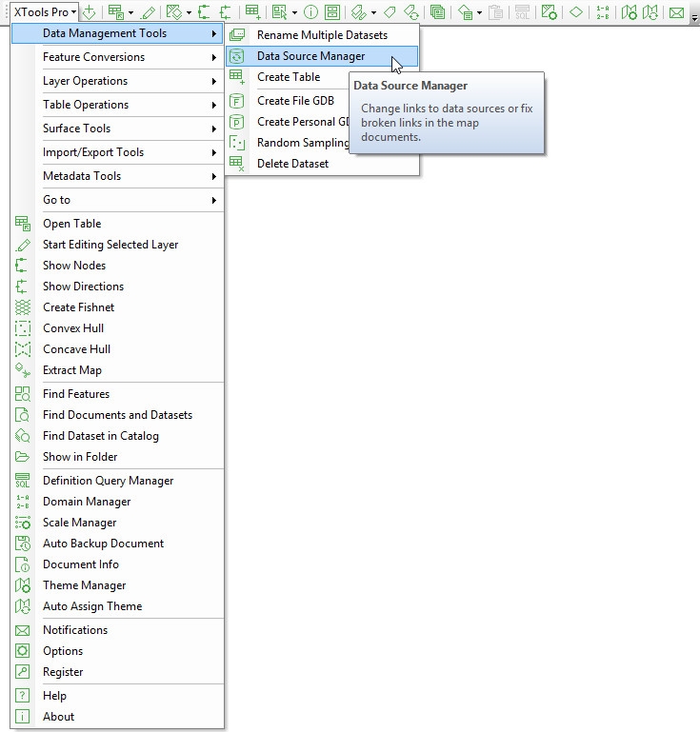The height and width of the screenshot is (732, 700).
Task: Open the XTools Pro dropdown button
Action: click(45, 12)
